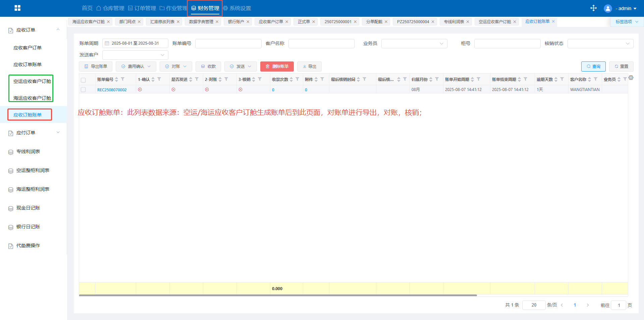The image size is (644, 320).
Task: Close the 银行账户 tab
Action: 248,22
